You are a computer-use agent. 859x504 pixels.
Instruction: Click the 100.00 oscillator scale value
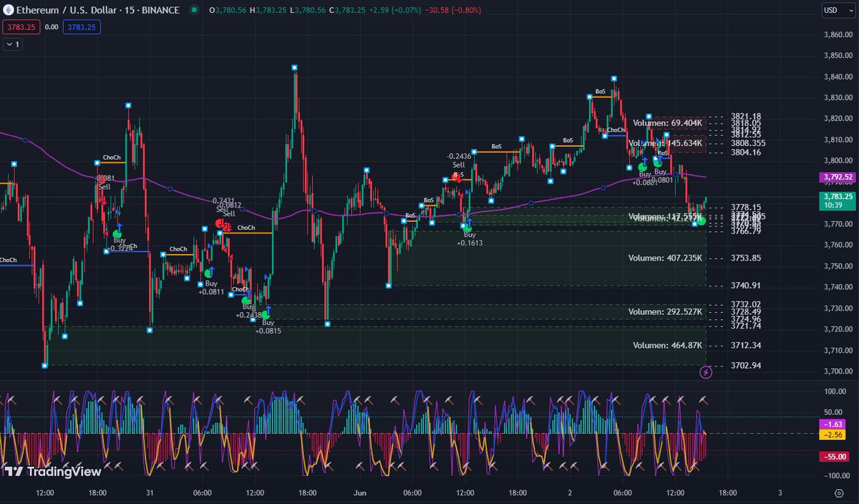coord(836,392)
